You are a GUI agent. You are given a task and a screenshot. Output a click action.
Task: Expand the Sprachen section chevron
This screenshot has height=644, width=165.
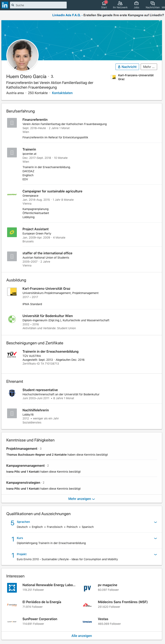[155, 522]
